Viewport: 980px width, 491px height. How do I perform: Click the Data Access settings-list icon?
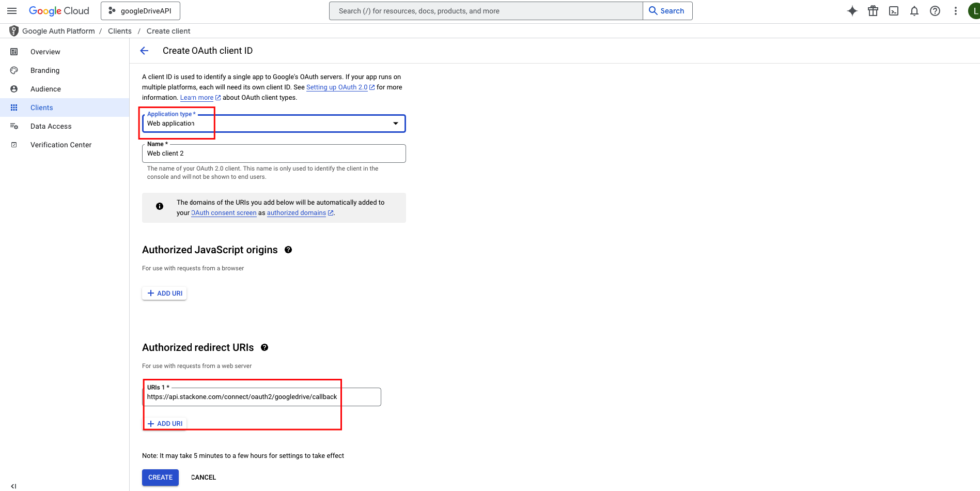(14, 126)
